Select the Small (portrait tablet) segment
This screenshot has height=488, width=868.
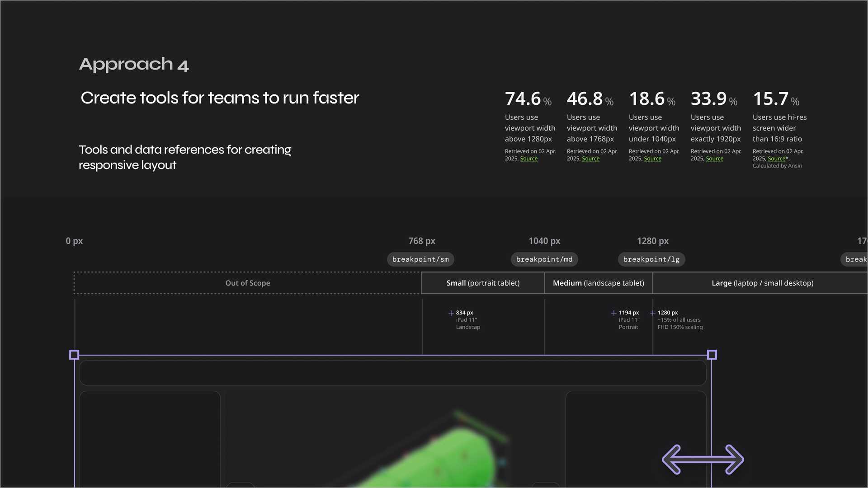[483, 283]
